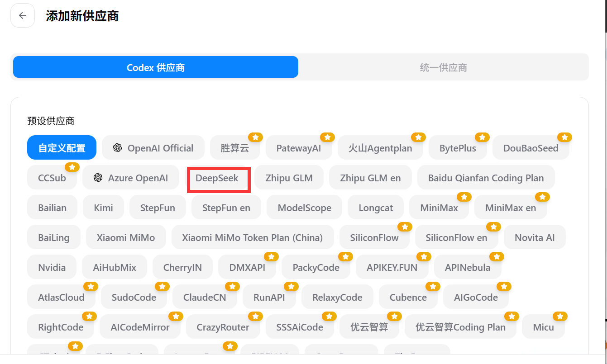Click star badge on 胜算云

(255, 137)
